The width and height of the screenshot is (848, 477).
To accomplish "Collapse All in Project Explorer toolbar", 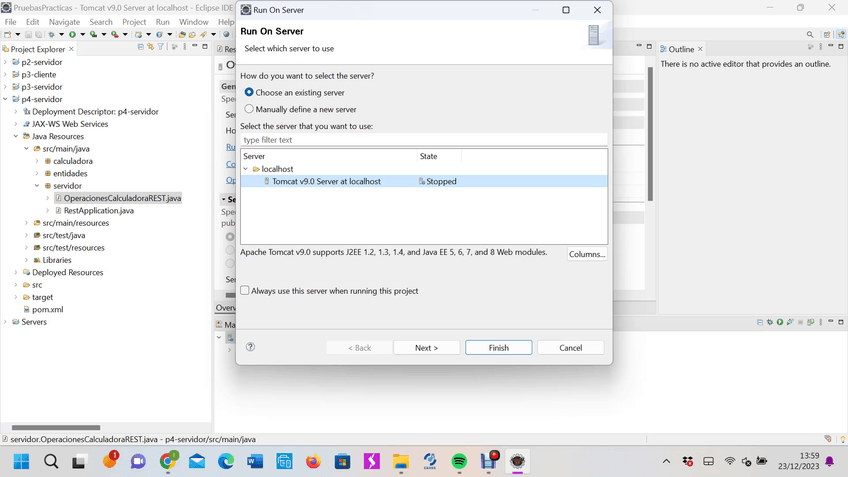I will (141, 47).
